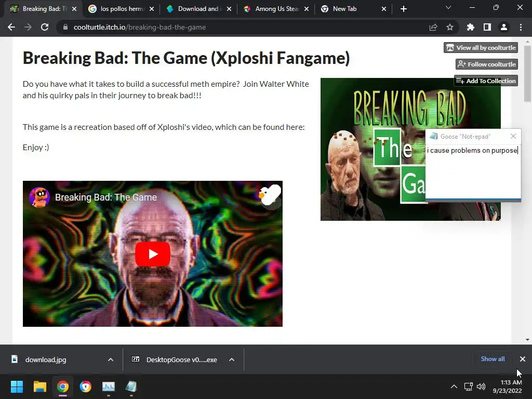
Task: Click the Chrome taskbar icon
Action: click(x=63, y=387)
